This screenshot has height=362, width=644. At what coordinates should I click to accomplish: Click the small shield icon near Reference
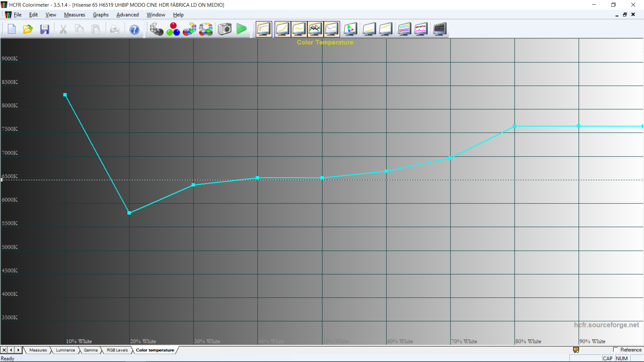(x=576, y=350)
